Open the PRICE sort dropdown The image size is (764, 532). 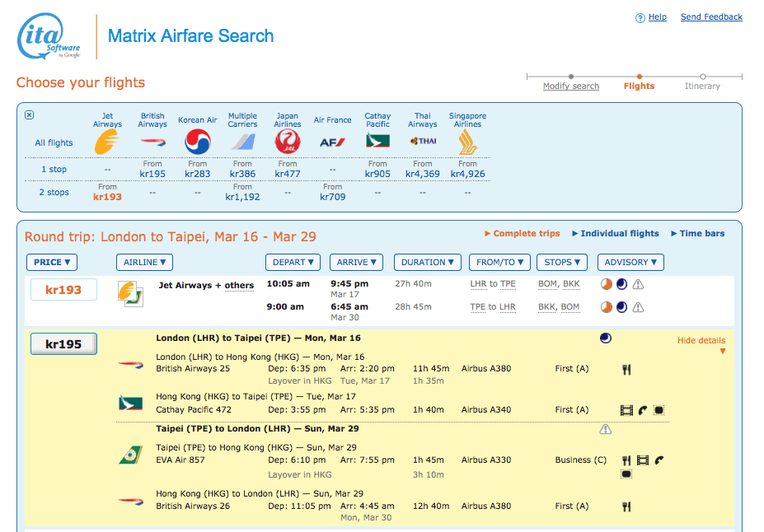click(52, 263)
